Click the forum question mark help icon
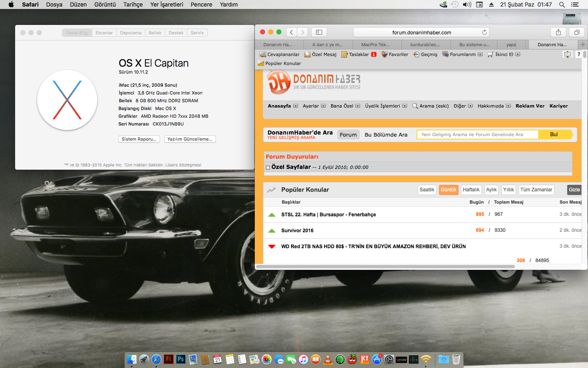This screenshot has width=588, height=368. pos(579,54)
